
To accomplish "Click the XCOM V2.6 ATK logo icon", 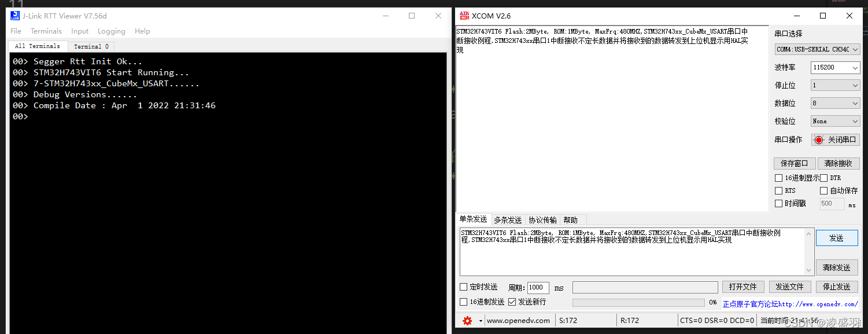I will [464, 16].
